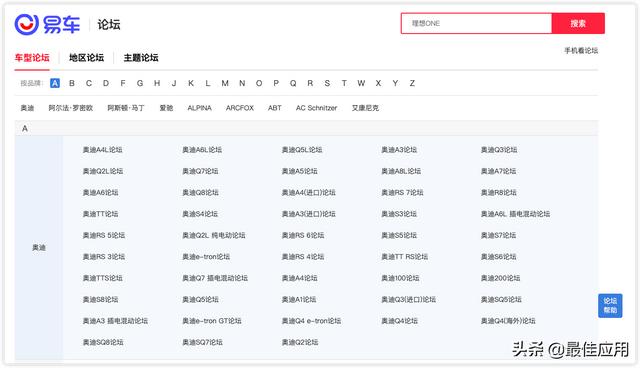Select letter C brand filter
Screen dimensions: 640x368
89,83
